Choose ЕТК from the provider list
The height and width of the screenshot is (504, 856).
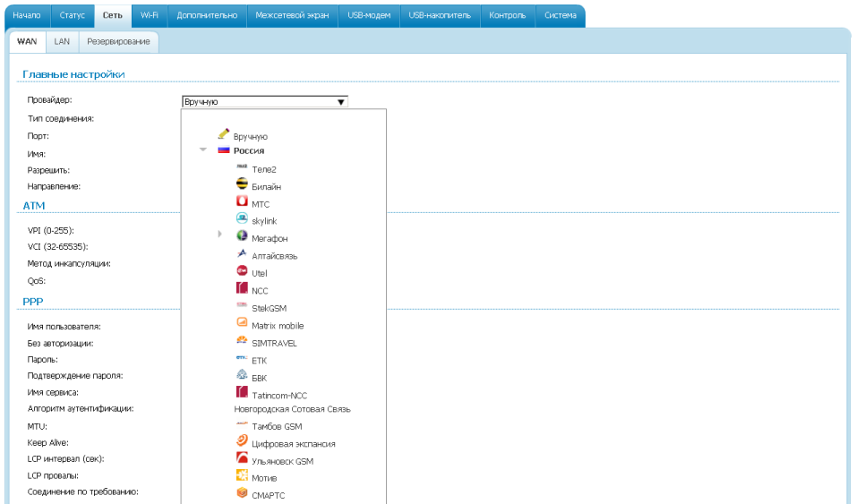click(x=260, y=361)
